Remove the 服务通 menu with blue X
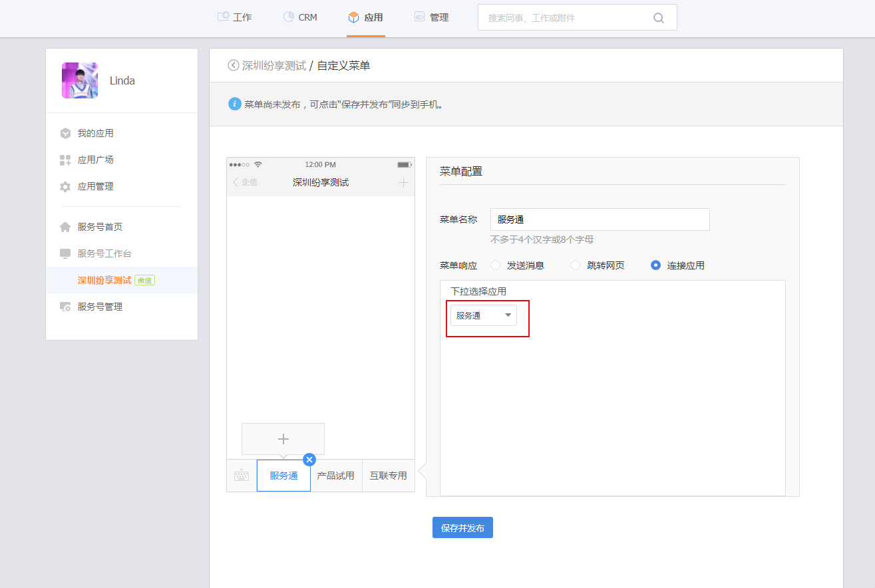This screenshot has height=588, width=875. pos(309,460)
